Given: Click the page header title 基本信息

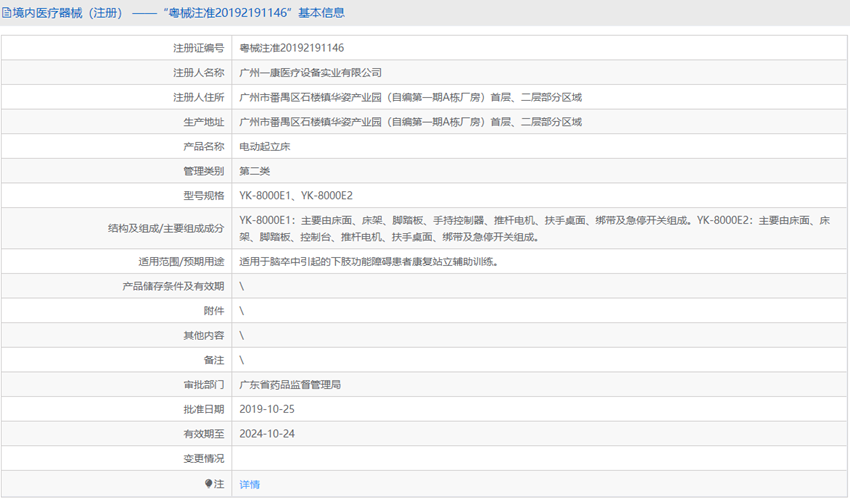Looking at the screenshot, I should [x=321, y=12].
